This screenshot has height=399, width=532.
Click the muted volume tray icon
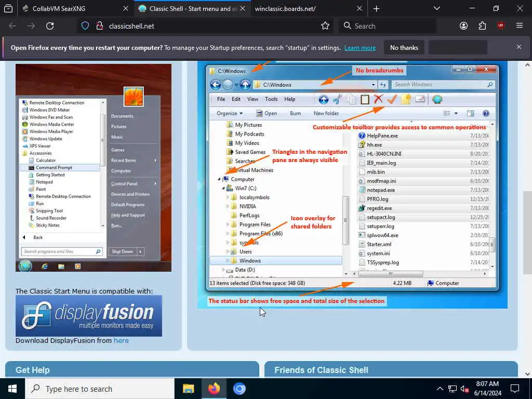click(x=464, y=389)
